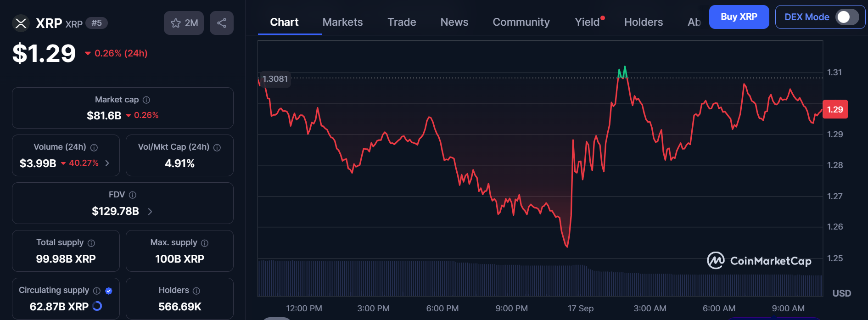The height and width of the screenshot is (320, 868).
Task: Expand the Volume (24h) chevron arrow
Action: click(107, 163)
